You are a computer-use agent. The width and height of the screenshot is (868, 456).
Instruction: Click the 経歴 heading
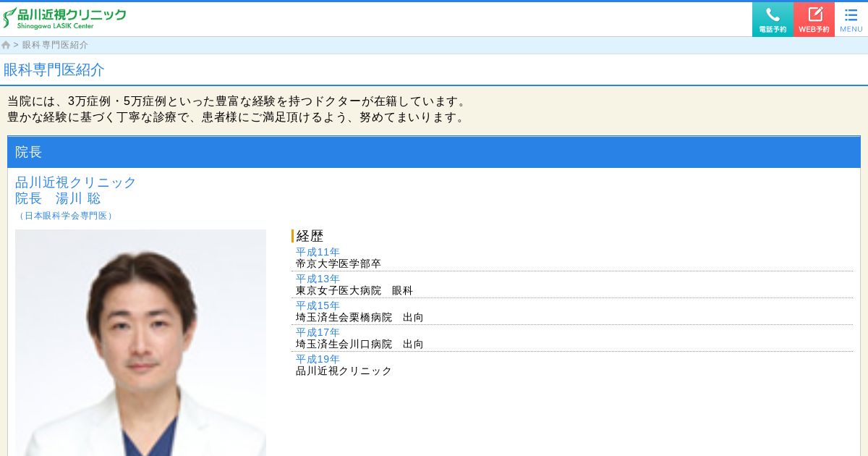[310, 236]
